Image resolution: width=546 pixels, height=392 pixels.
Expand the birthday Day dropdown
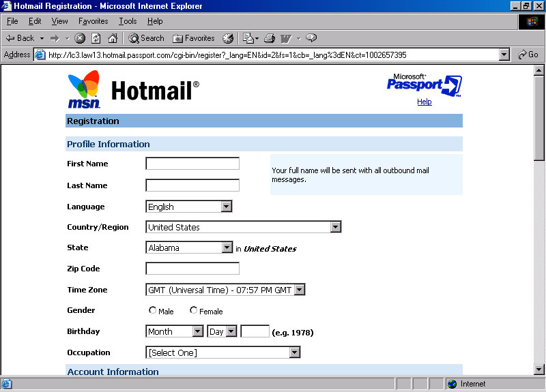click(231, 331)
